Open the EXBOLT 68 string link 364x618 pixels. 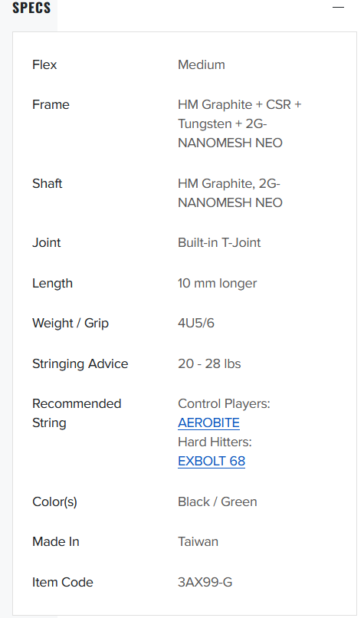tap(212, 461)
